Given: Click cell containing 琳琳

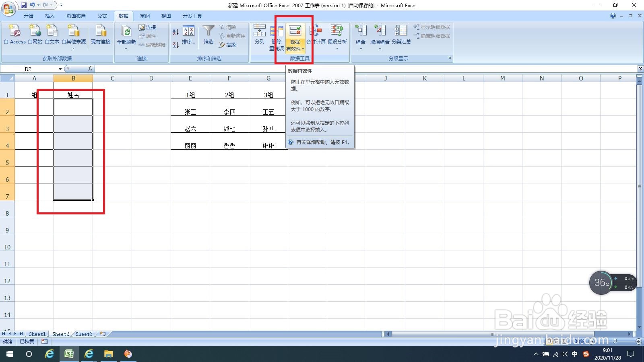Looking at the screenshot, I should [268, 141].
